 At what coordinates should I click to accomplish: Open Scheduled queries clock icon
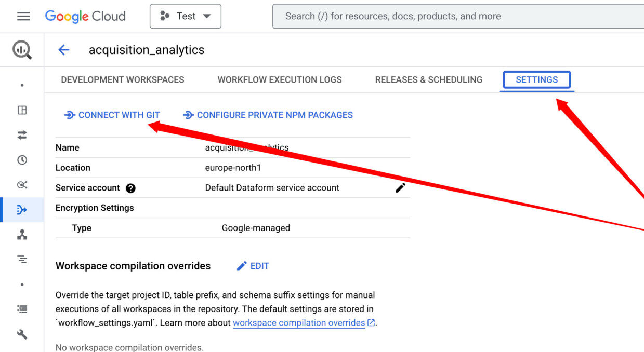[x=22, y=160]
